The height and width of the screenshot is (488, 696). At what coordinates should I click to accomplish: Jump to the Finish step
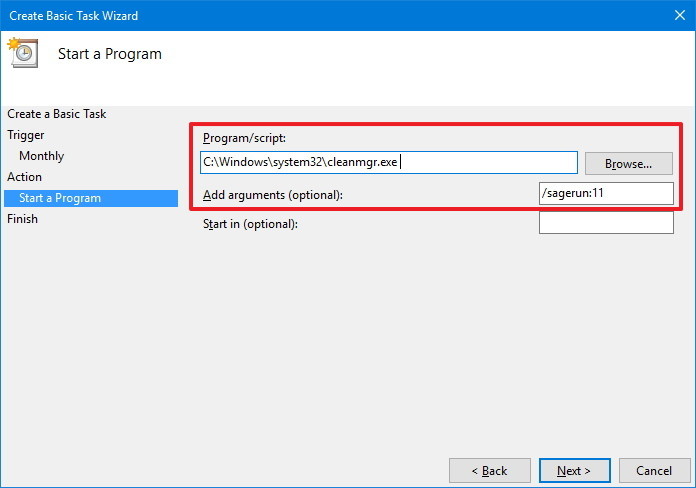22,219
